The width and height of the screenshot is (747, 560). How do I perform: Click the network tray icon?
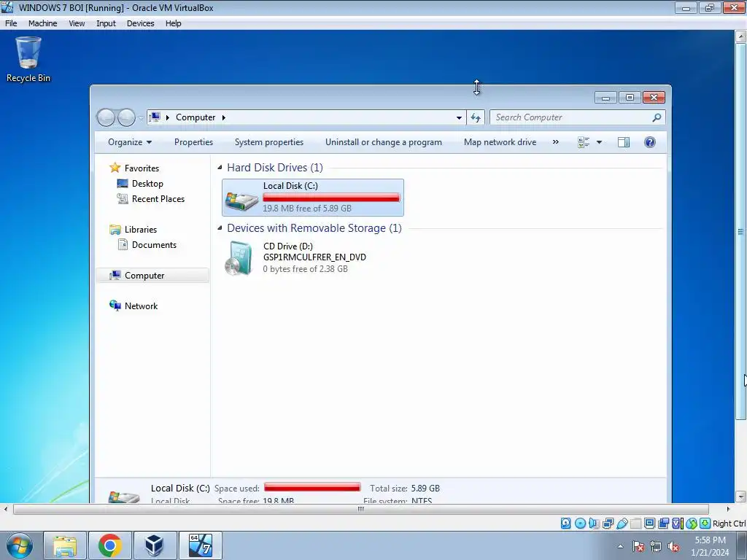[656, 546]
